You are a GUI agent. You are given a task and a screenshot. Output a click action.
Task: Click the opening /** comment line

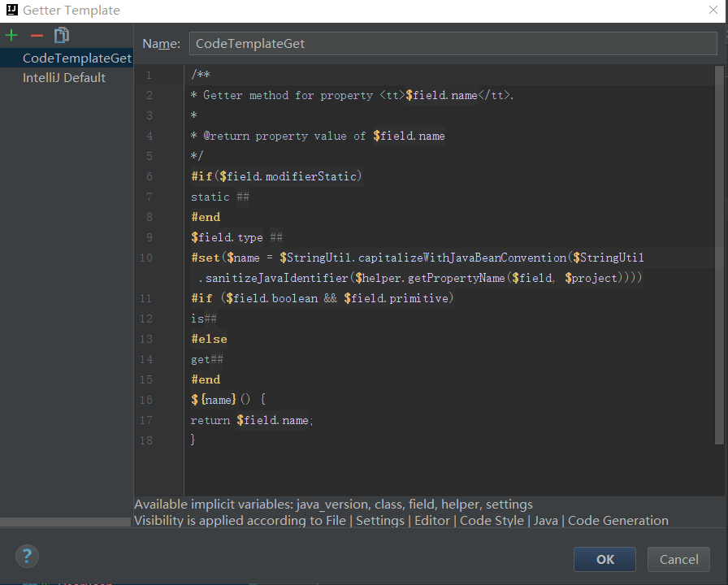point(201,75)
